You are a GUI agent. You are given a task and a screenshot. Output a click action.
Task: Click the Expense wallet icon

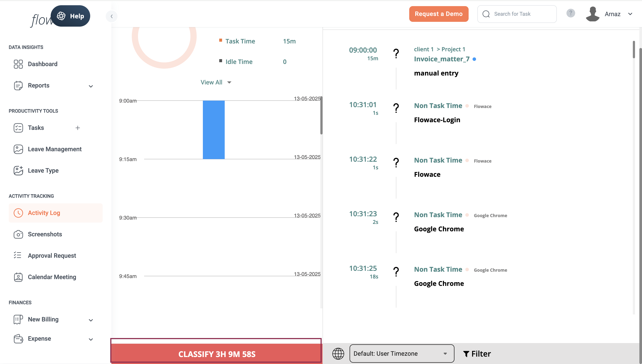click(18, 339)
